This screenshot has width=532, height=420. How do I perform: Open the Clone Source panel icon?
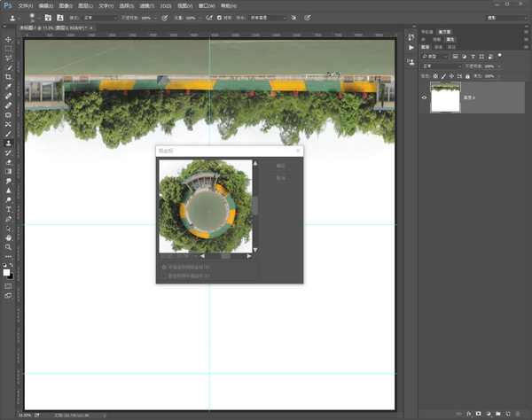(411, 62)
